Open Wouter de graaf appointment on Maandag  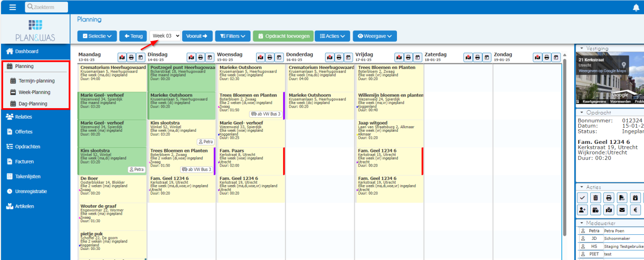pyautogui.click(x=113, y=217)
